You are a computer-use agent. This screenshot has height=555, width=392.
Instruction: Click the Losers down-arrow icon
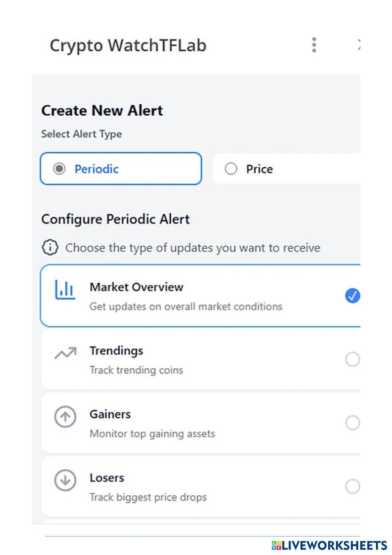point(65,480)
